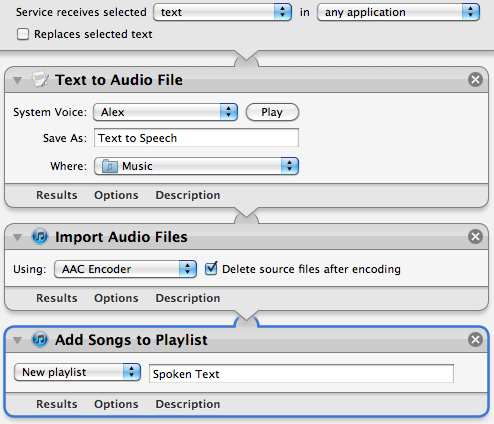Click the Text to Audio File title
The height and width of the screenshot is (424, 494).
119,80
